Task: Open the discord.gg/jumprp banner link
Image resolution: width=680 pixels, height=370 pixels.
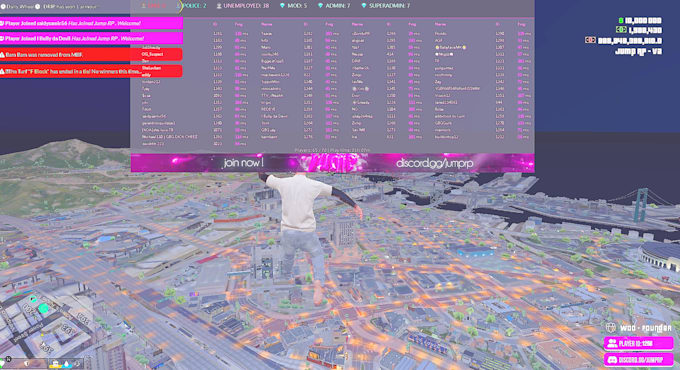Action: (434, 164)
